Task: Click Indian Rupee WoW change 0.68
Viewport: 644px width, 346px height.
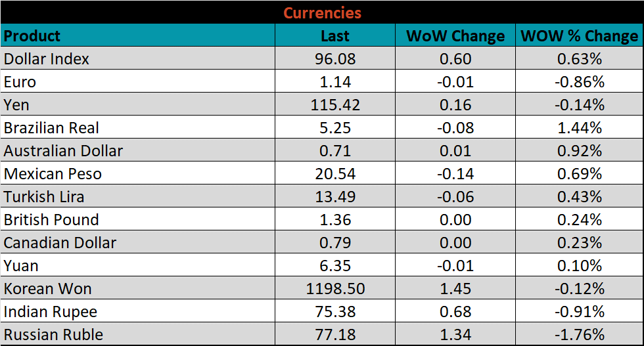Action: (455, 312)
